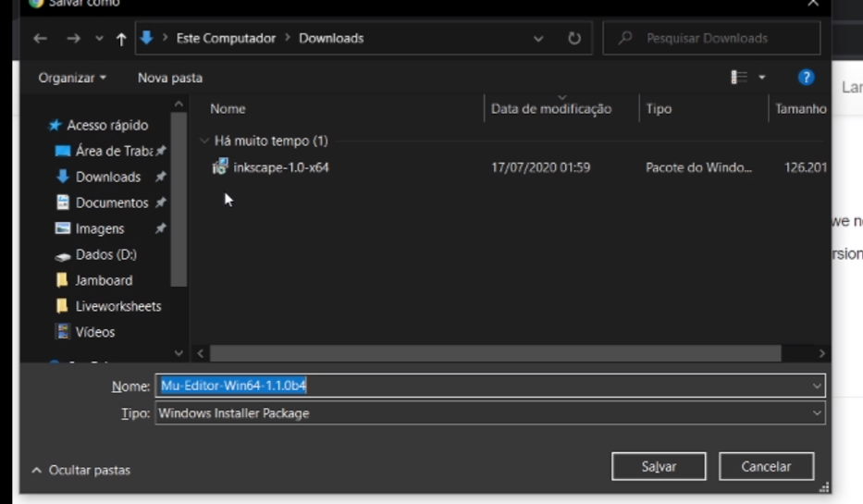Image resolution: width=863 pixels, height=504 pixels.
Task: Close the Salvar como dialog
Action: click(x=813, y=4)
